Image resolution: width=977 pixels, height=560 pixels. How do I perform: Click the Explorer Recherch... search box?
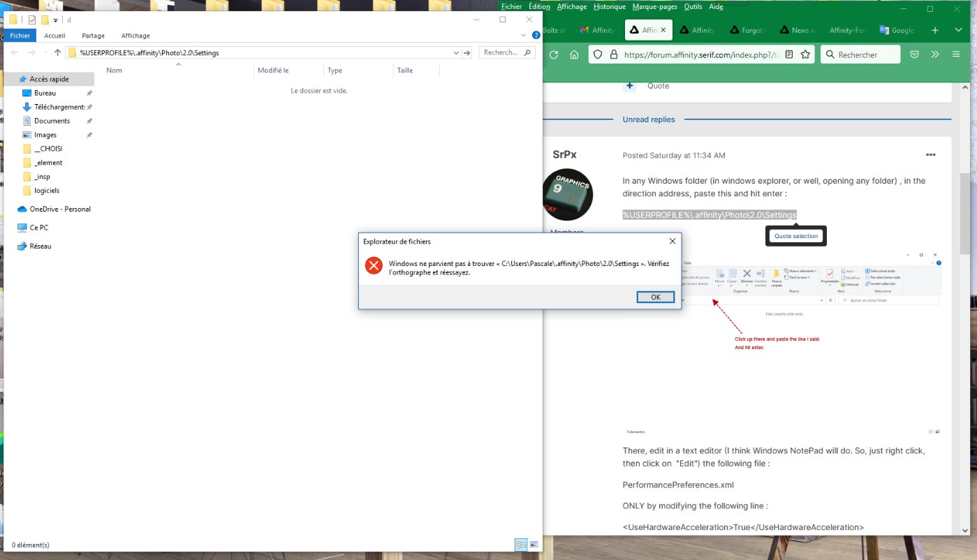pos(506,52)
